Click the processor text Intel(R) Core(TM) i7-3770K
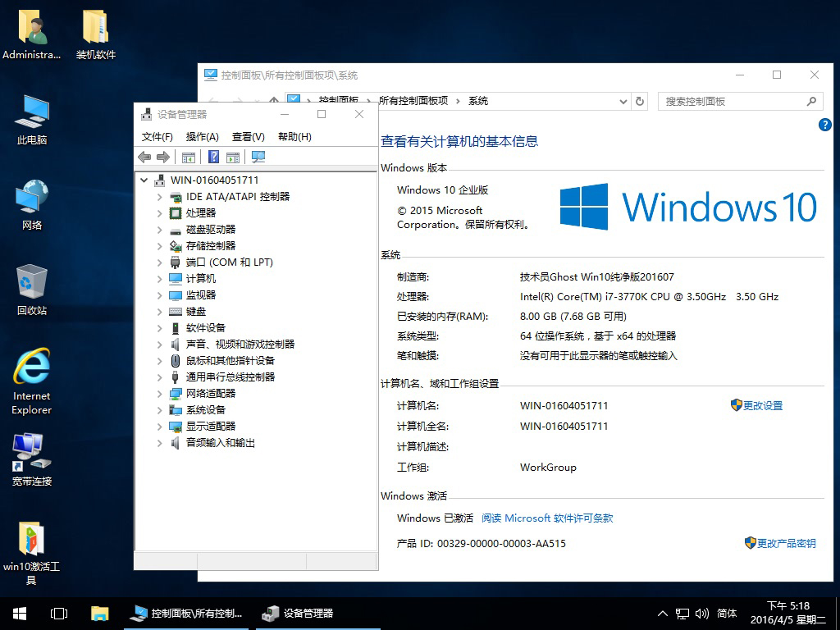The image size is (840, 630). click(x=650, y=297)
